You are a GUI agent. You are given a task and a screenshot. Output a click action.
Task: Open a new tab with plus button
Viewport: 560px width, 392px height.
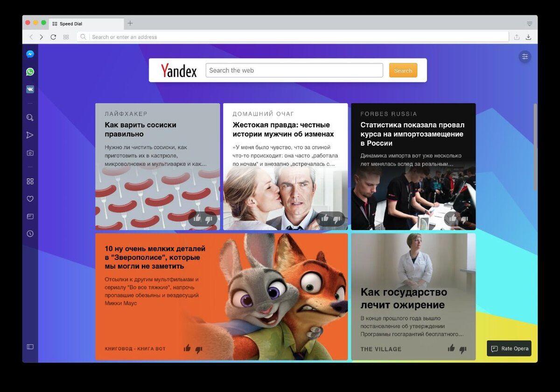pyautogui.click(x=130, y=23)
